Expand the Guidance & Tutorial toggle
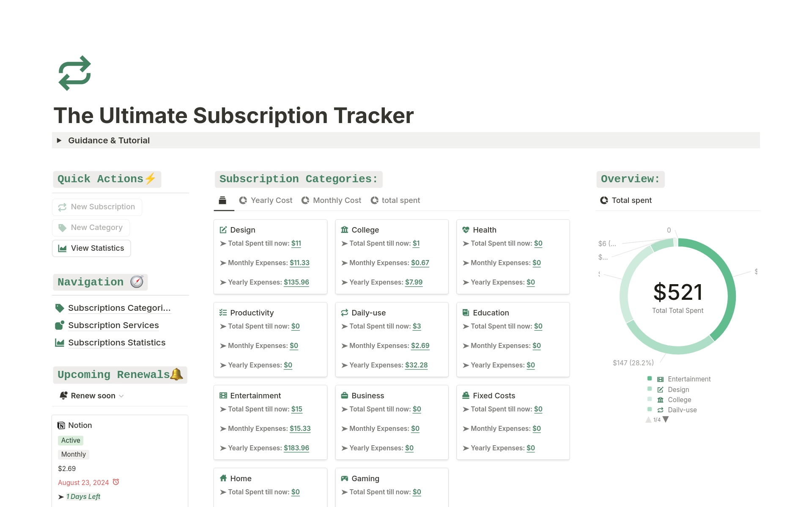Viewport: 812px width, 507px height. click(59, 140)
